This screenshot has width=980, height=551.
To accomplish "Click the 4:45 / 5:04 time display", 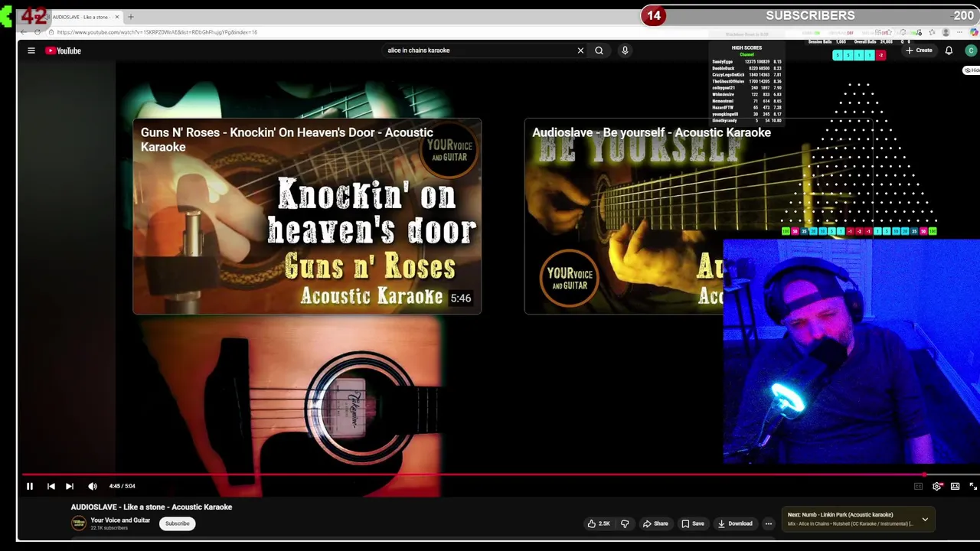I will [x=122, y=486].
